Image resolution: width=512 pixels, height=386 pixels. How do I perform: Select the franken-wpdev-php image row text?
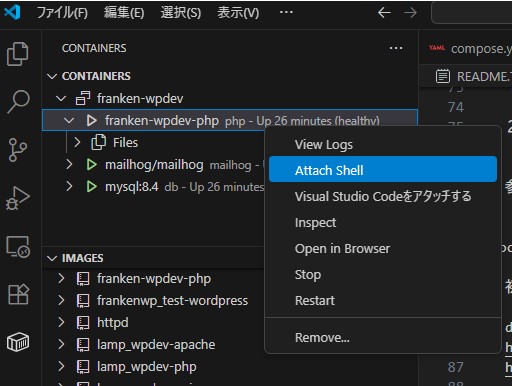pyautogui.click(x=154, y=278)
